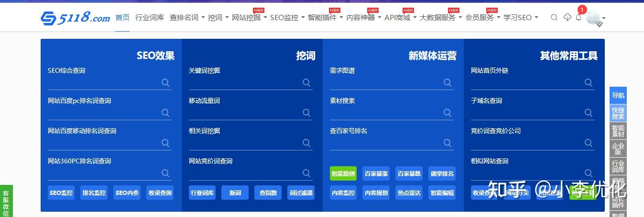
Task: Click search icon for SEO综合查询
Action: tap(165, 82)
